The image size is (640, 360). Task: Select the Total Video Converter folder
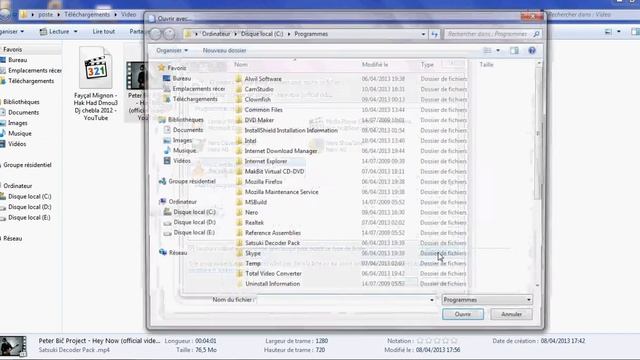click(x=273, y=273)
